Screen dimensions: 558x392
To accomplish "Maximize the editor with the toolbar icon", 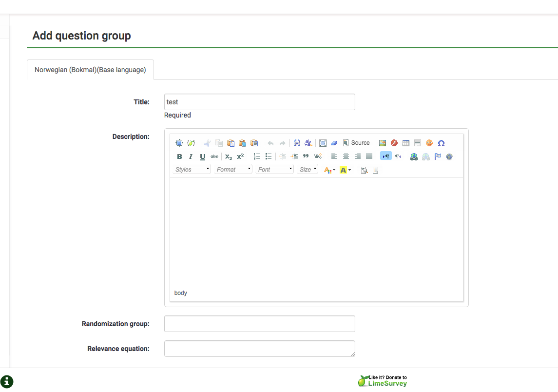I will point(179,143).
